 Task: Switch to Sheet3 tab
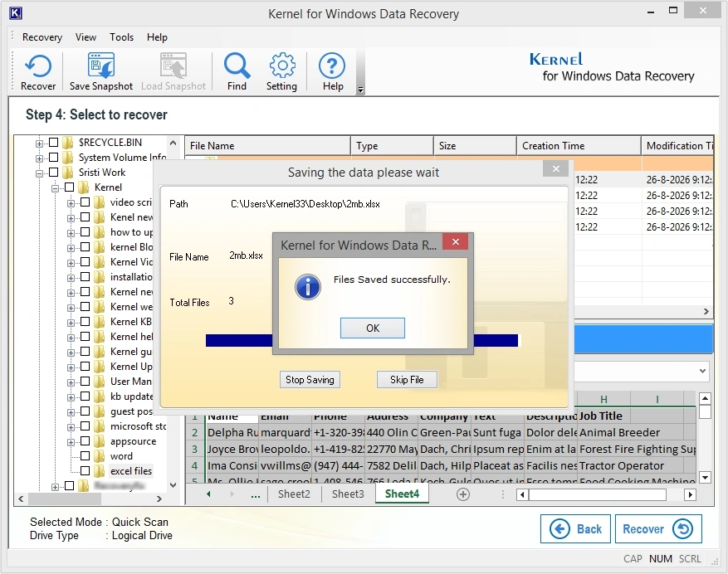pyautogui.click(x=348, y=494)
